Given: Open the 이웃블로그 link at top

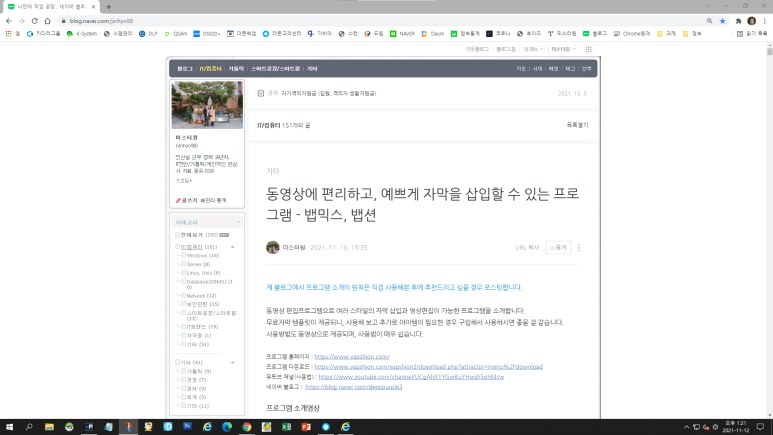Looking at the screenshot, I should pos(477,49).
